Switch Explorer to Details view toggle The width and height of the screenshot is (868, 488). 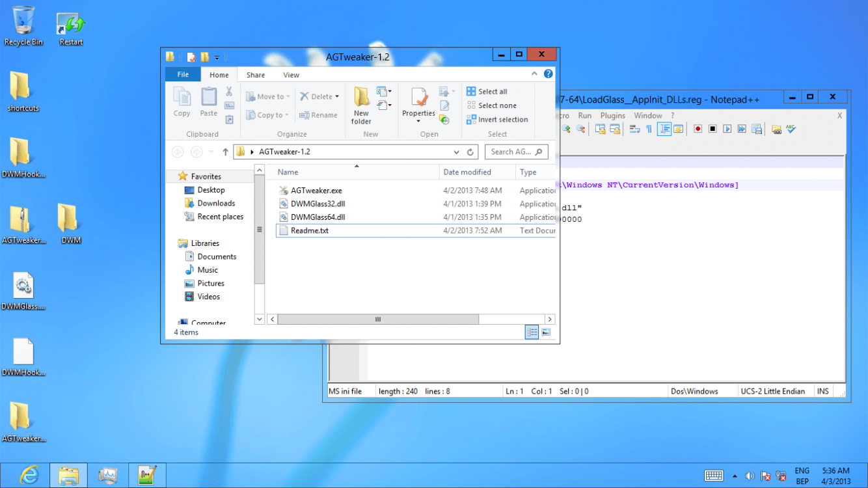coord(532,332)
